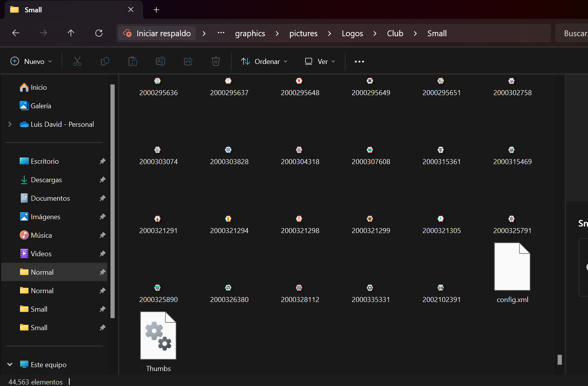Close the Small tab
Viewport: 588px width, 386px height.
[131, 10]
